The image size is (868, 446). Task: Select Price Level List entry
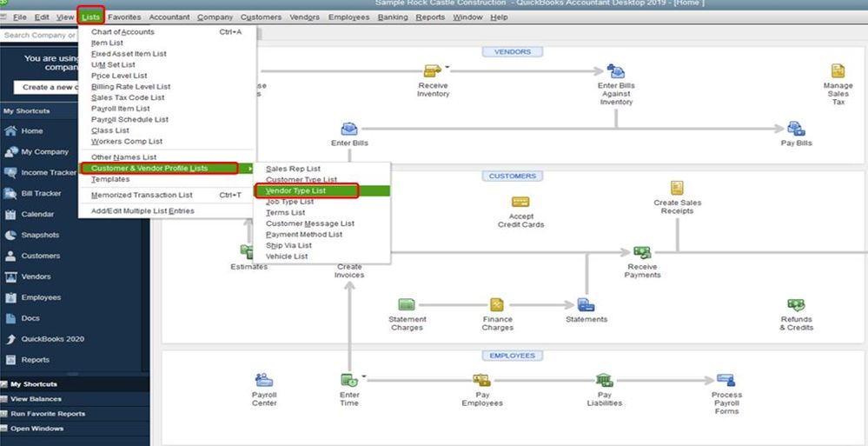(x=166, y=76)
